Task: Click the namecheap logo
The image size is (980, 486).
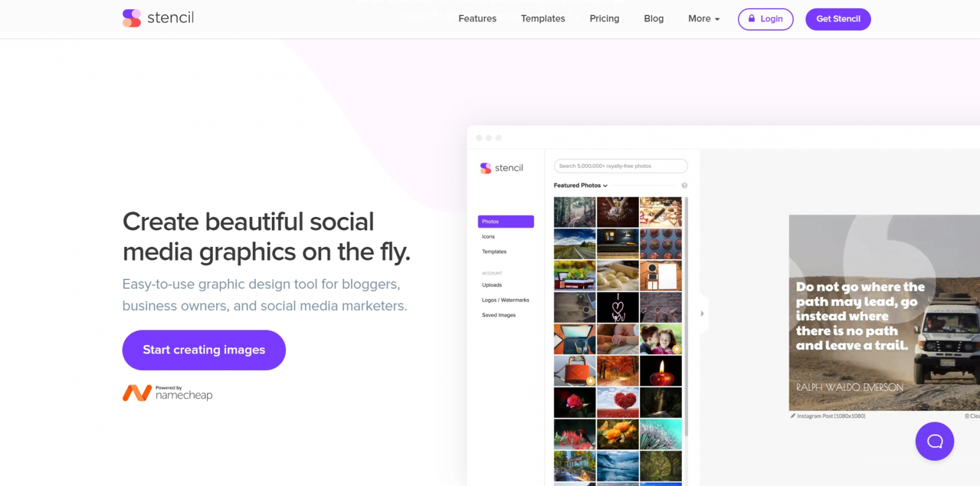Action: (x=168, y=393)
